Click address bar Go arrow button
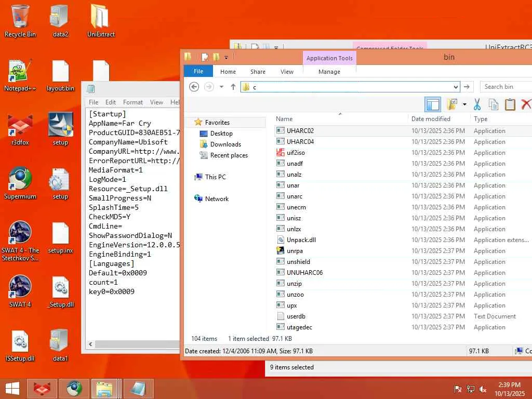This screenshot has height=399, width=532. pos(467,87)
